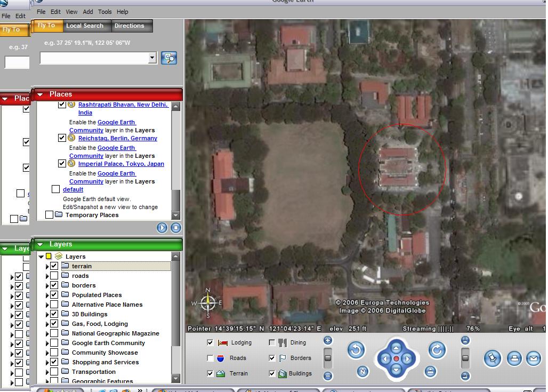Rotate the view clockwise
Screen dimensions: 548x392
point(437,350)
